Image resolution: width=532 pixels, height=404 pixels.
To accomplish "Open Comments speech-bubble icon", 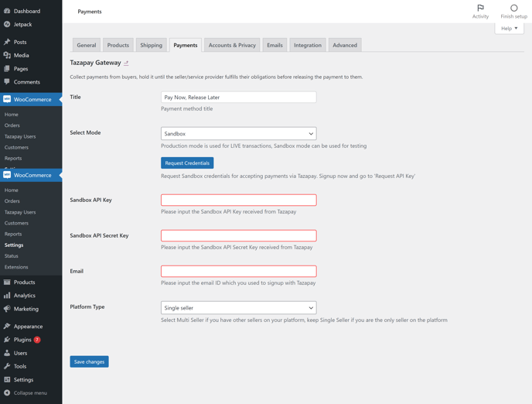I will (x=7, y=81).
